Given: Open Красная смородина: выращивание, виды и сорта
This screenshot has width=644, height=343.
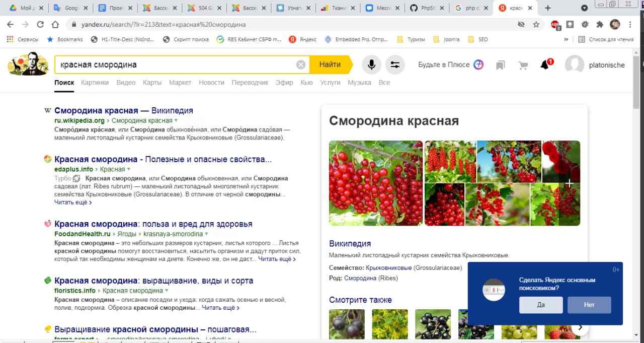Looking at the screenshot, I should point(154,281).
